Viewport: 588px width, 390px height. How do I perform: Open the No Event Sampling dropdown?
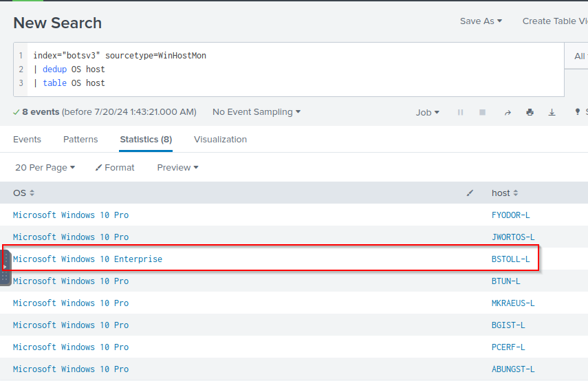click(256, 111)
